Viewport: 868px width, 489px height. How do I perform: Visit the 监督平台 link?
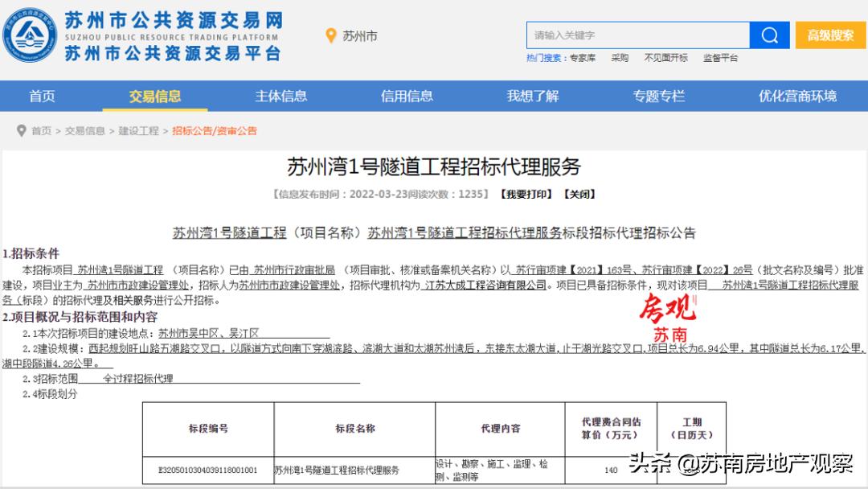pos(720,57)
